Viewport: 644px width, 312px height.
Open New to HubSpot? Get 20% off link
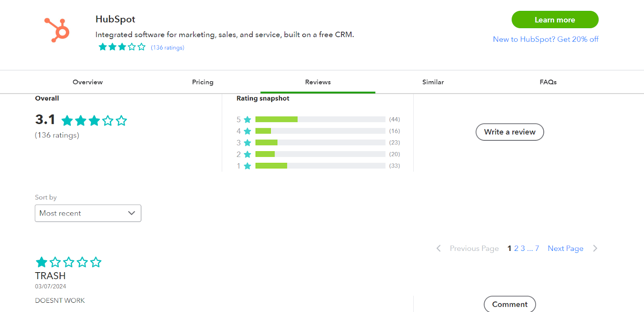tap(545, 39)
